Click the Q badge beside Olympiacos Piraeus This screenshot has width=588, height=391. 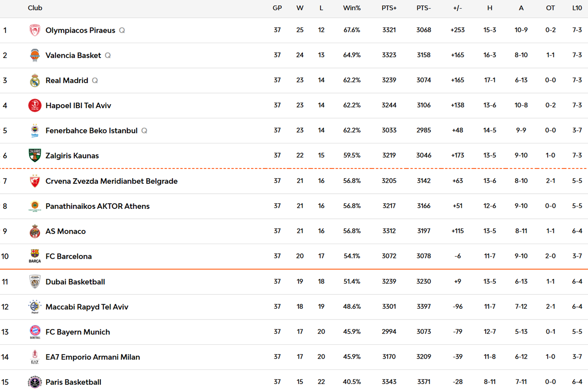coord(122,30)
